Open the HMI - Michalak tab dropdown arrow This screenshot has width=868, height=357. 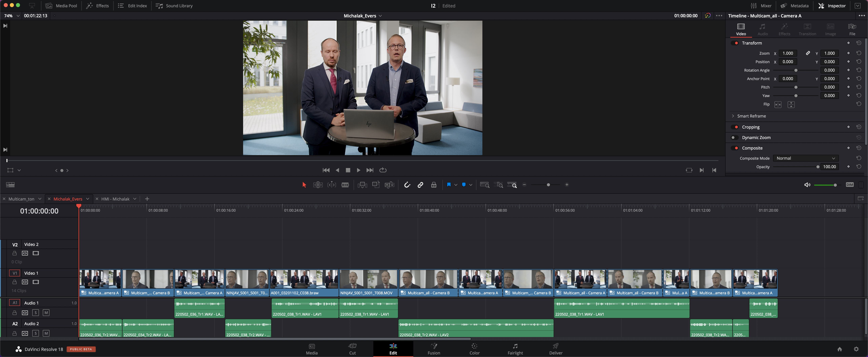[x=135, y=199]
